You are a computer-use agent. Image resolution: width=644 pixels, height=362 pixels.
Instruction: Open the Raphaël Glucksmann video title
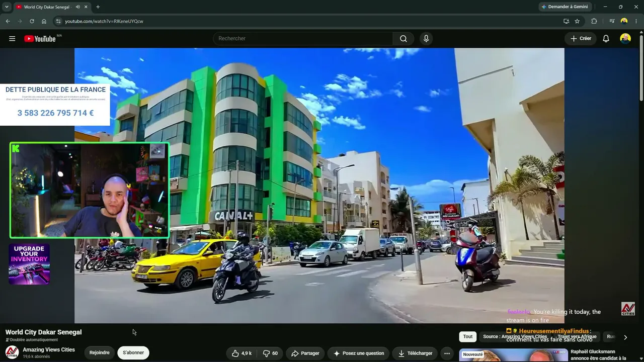(x=599, y=355)
